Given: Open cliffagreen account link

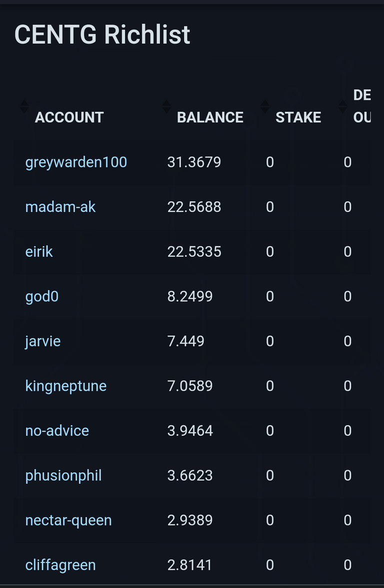Looking at the screenshot, I should (x=60, y=565).
